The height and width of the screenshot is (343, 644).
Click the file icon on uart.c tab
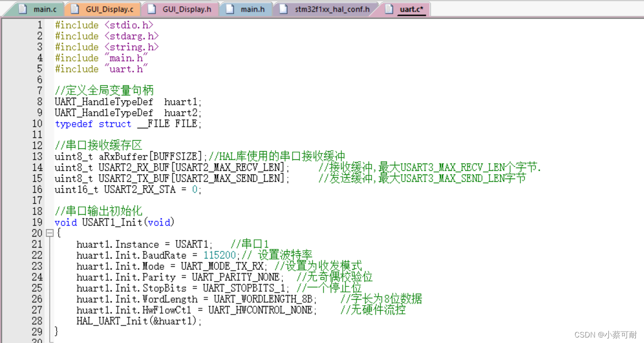point(389,9)
